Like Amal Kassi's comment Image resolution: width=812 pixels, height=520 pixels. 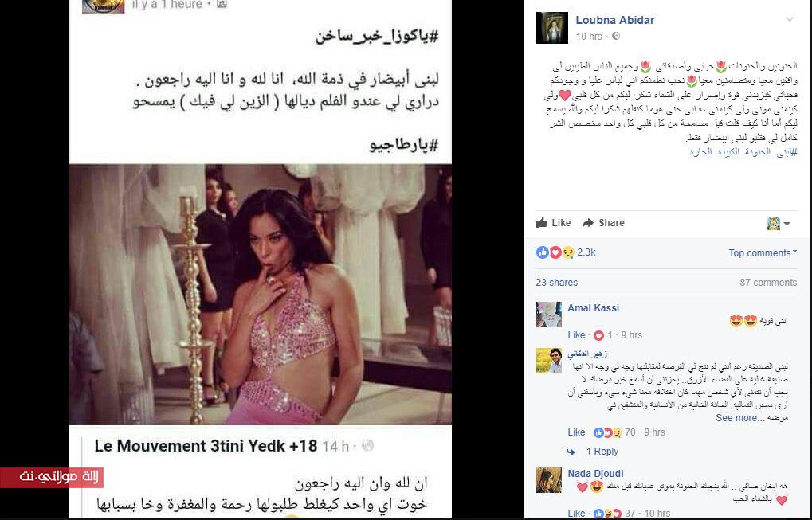576,335
